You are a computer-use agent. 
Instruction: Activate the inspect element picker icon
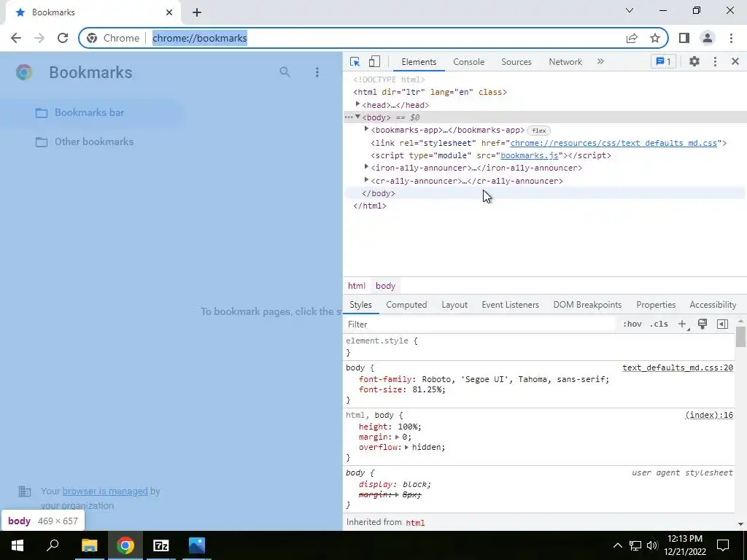pos(355,61)
